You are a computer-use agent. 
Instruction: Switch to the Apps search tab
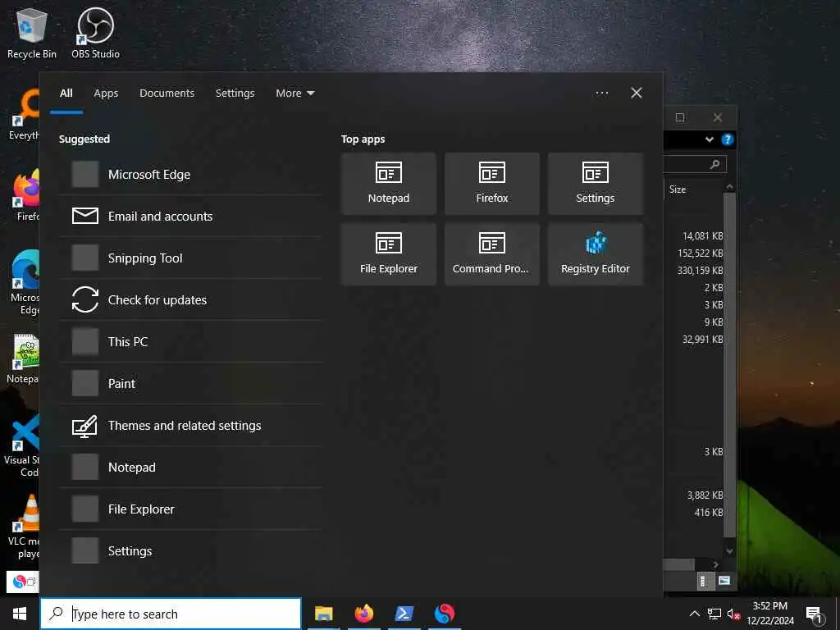pyautogui.click(x=106, y=94)
